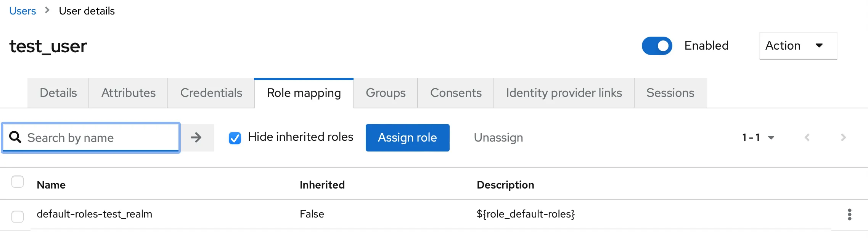The height and width of the screenshot is (245, 868).
Task: Click the magnifying glass search icon
Action: [x=15, y=137]
